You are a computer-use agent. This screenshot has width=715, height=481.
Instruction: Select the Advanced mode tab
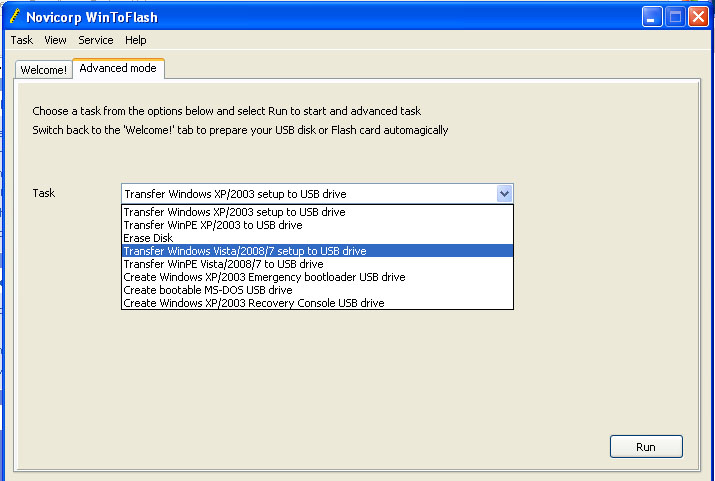pos(118,68)
